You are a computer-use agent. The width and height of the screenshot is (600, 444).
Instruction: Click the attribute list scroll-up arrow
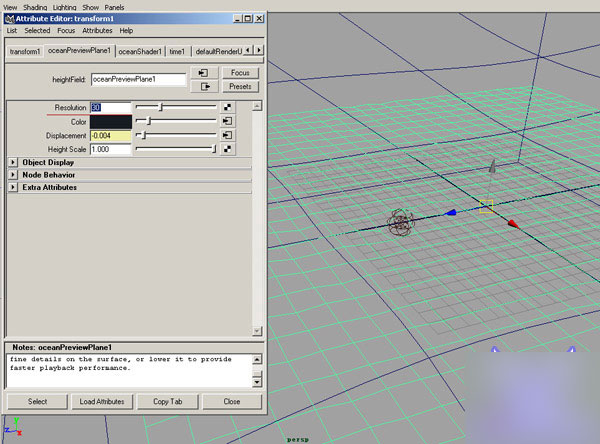point(257,106)
